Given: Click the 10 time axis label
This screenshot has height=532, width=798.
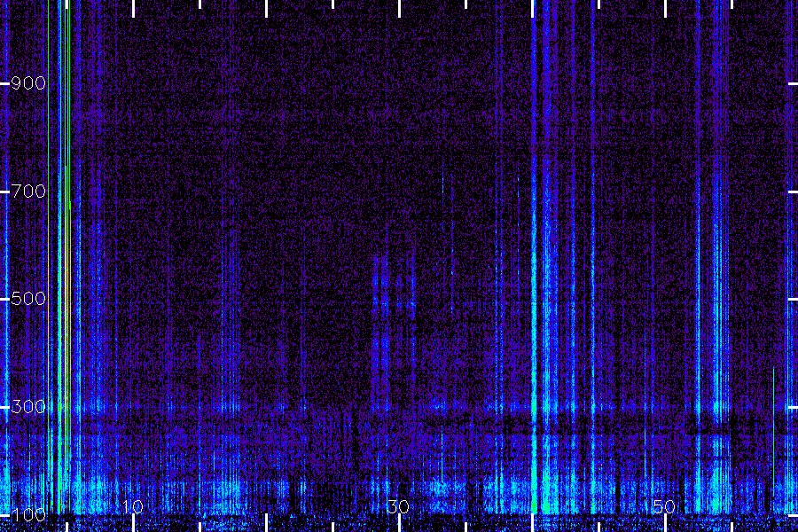Looking at the screenshot, I should 133,507.
